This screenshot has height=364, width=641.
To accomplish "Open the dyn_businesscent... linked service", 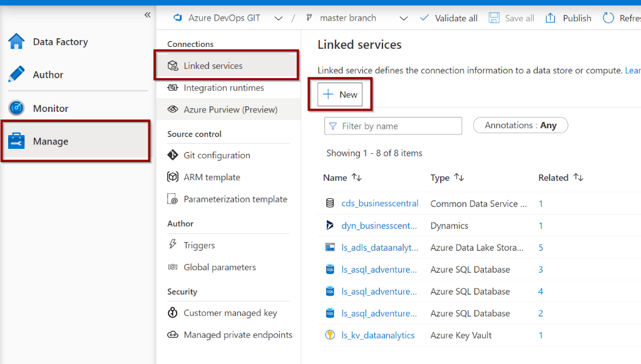I will pos(379,226).
